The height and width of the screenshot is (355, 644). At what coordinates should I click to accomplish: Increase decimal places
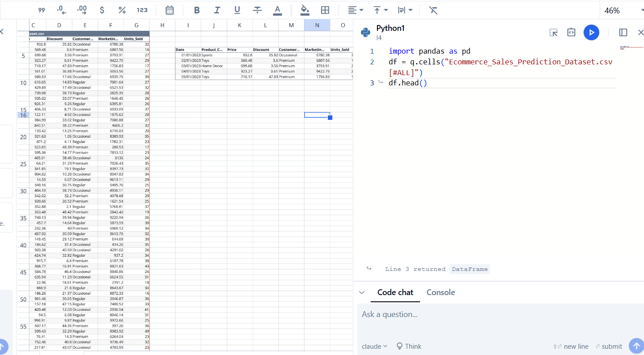pos(82,10)
